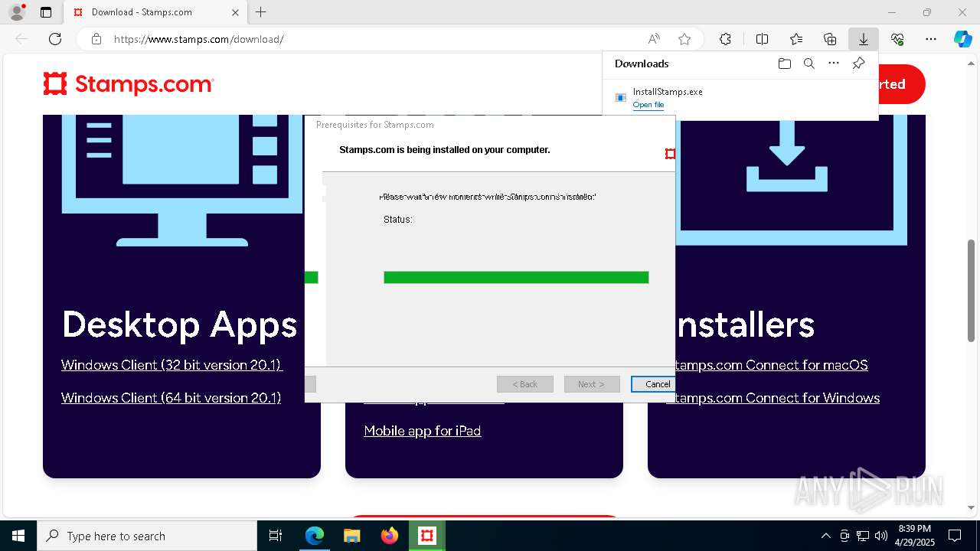Image resolution: width=980 pixels, height=551 pixels.
Task: Show hidden system tray icons
Action: click(825, 536)
